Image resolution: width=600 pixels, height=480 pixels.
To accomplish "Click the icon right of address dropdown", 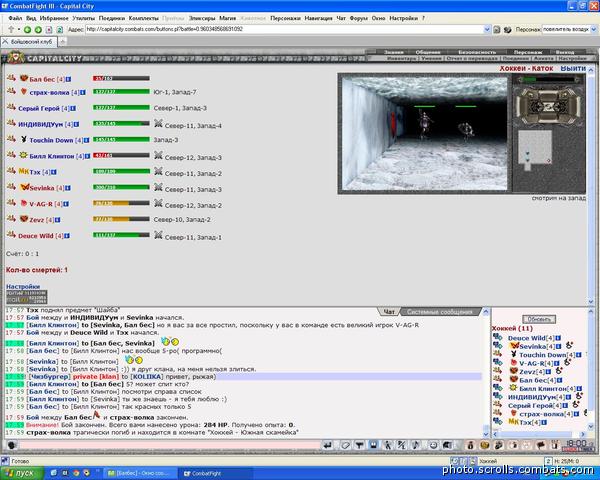I will click(x=497, y=29).
